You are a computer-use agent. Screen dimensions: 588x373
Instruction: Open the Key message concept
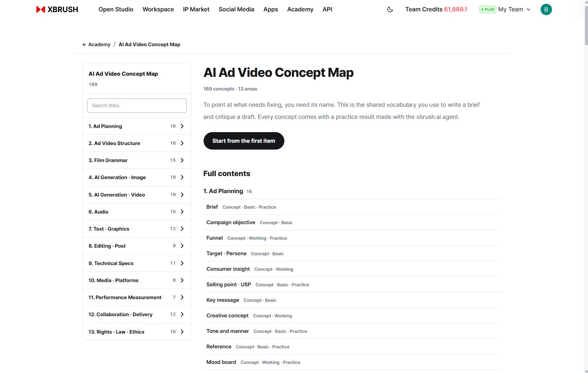(x=352, y=300)
